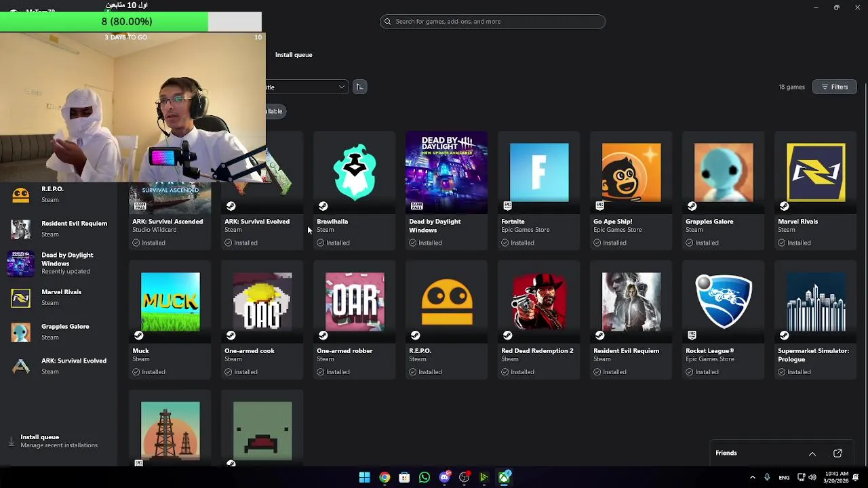This screenshot has width=868, height=488.
Task: Open the Rocket League icon
Action: (724, 302)
